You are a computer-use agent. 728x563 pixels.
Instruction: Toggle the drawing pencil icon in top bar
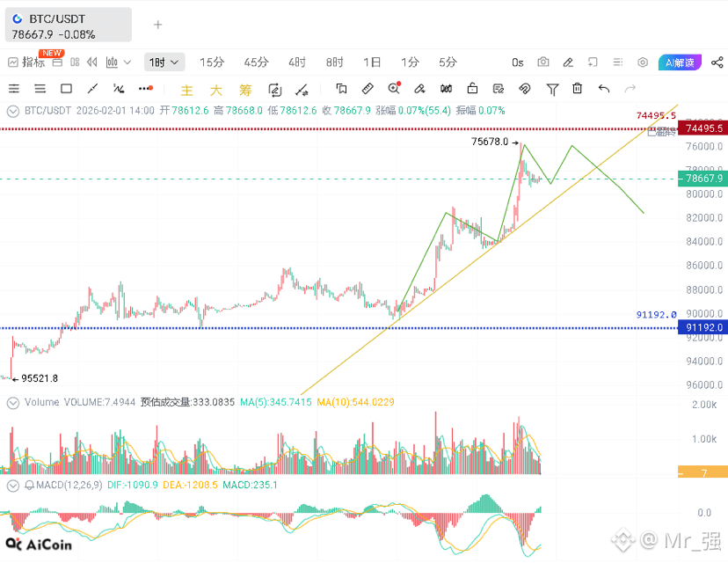(x=568, y=62)
